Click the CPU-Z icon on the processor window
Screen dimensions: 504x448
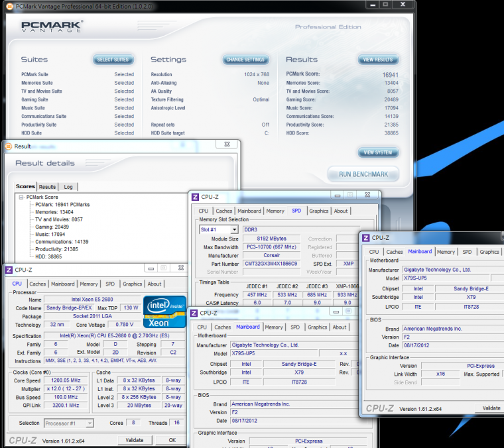(x=8, y=269)
